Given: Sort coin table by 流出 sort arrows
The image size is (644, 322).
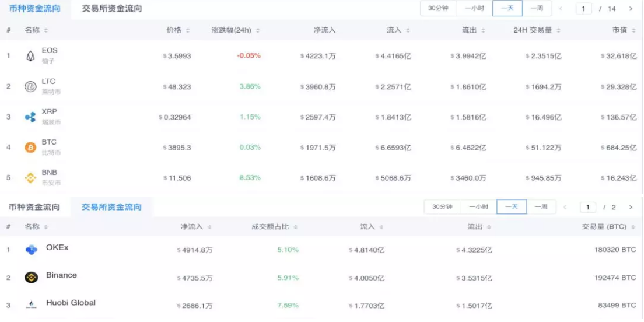Looking at the screenshot, I should tap(483, 31).
